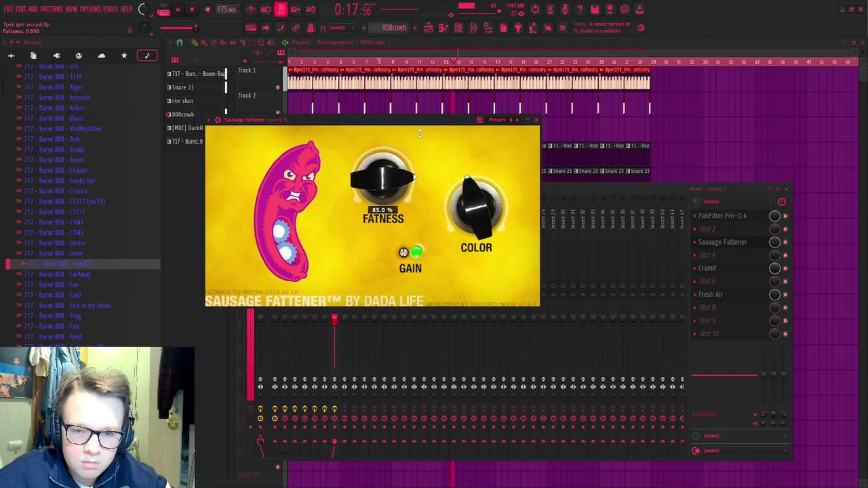Toggle the metronome icon
This screenshot has width=868, height=488.
tap(250, 9)
